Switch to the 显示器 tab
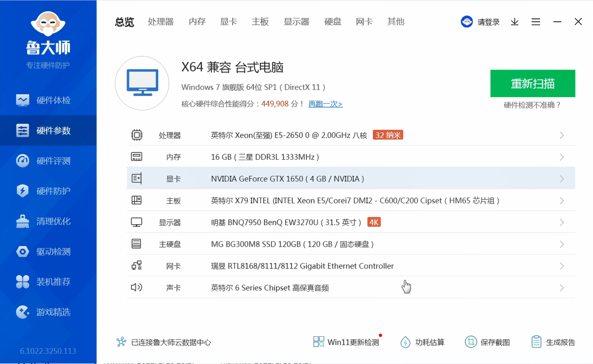593x364 pixels. 296,21
